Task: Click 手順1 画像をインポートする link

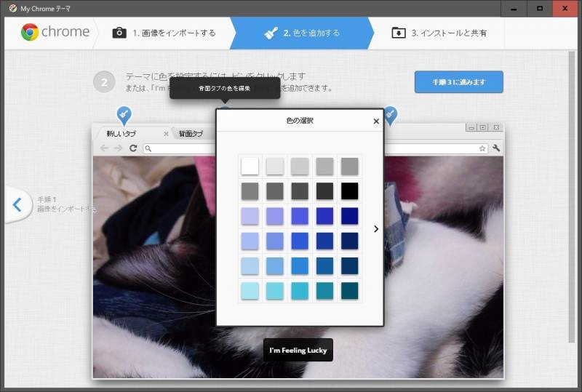Action: point(66,204)
